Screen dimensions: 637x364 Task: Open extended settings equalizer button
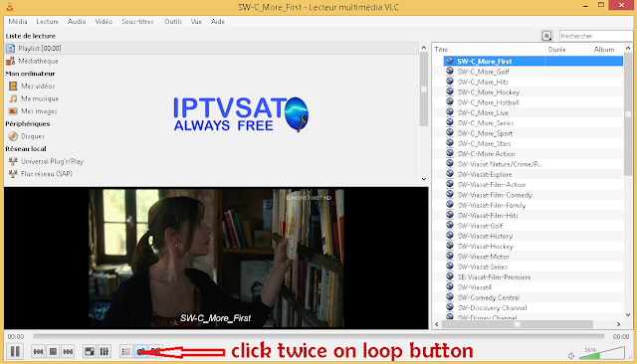pos(104,351)
